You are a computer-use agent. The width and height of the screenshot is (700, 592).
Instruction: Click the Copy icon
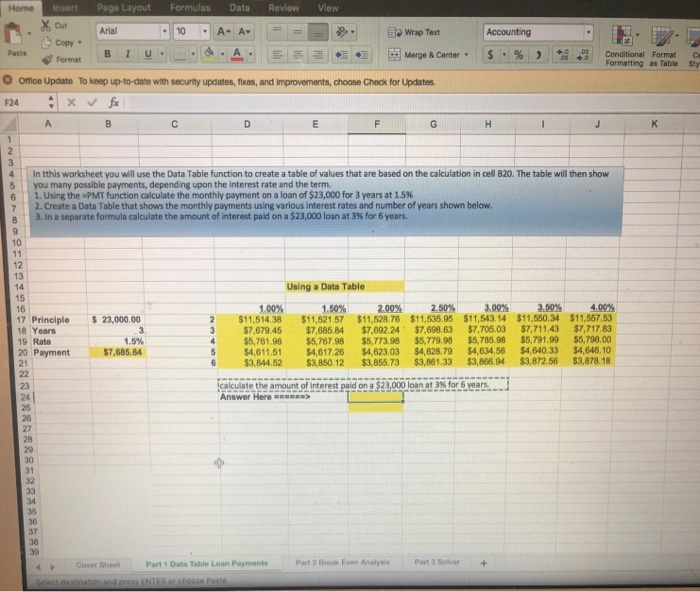coord(46,42)
